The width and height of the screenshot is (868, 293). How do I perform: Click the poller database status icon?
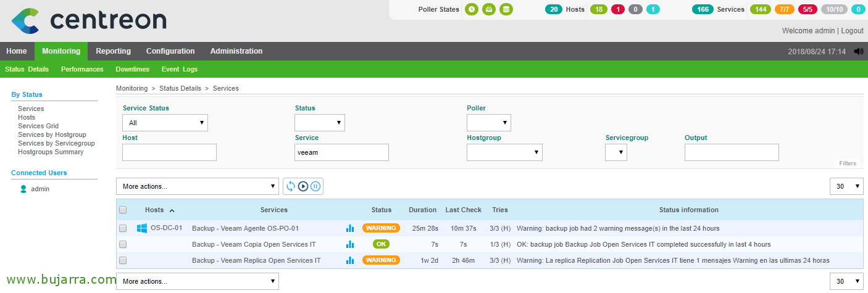tap(506, 9)
